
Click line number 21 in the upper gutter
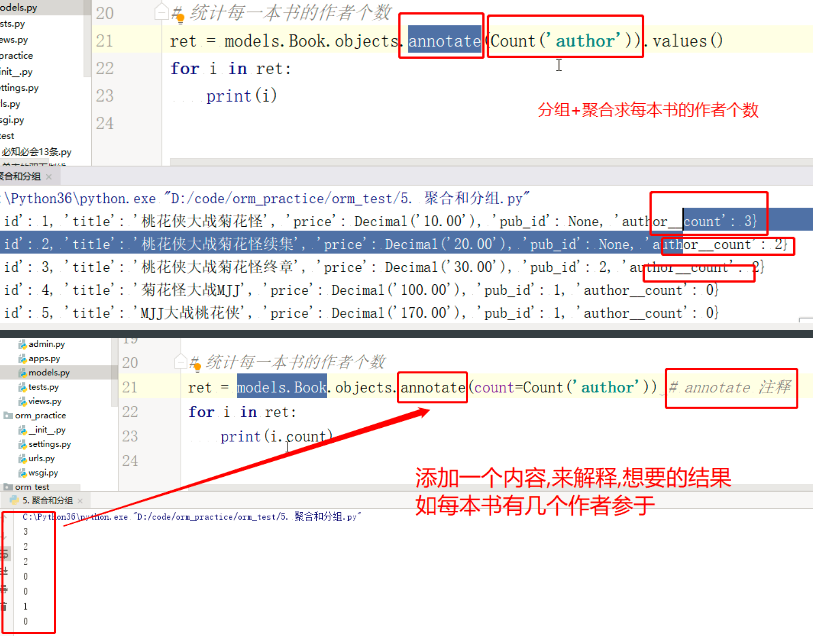click(104, 41)
